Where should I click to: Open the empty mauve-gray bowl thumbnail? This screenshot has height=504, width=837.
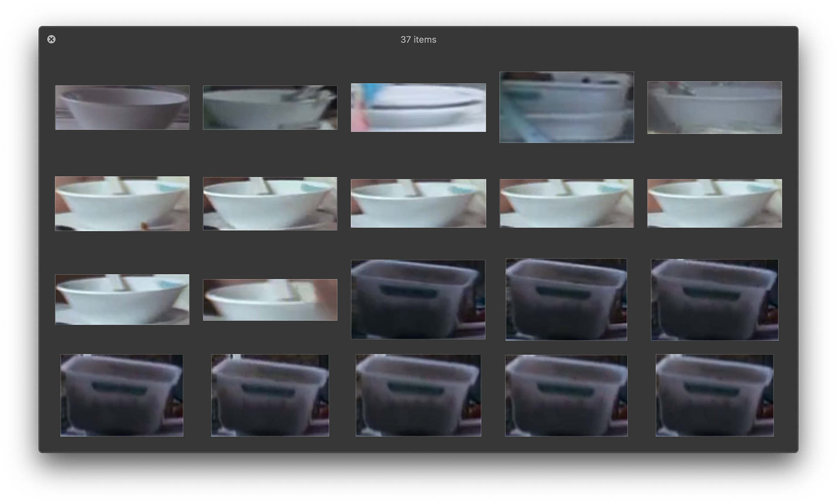[122, 108]
